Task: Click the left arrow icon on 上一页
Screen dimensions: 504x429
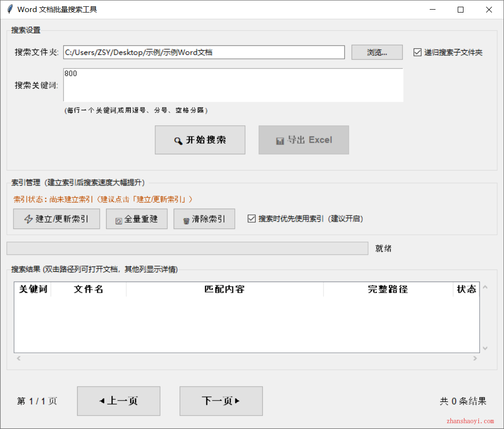Action: [101, 401]
